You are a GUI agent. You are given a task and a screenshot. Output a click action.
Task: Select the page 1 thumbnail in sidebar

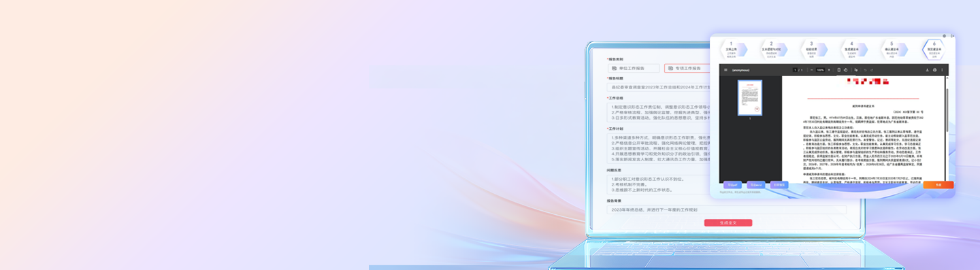coord(750,97)
